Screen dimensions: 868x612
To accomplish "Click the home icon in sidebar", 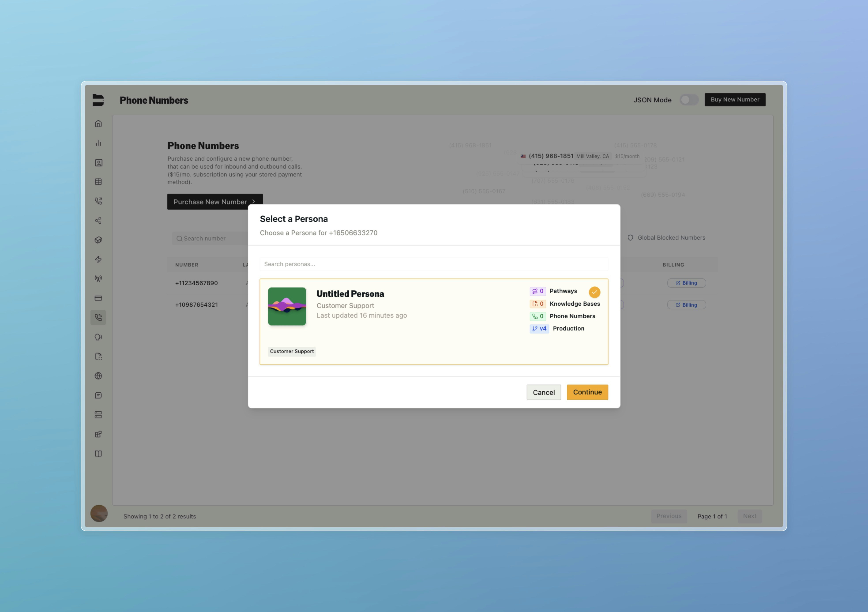I will click(x=98, y=124).
